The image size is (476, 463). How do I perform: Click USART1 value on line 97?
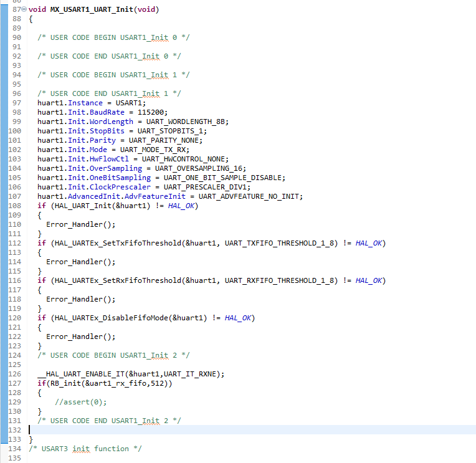[129, 103]
